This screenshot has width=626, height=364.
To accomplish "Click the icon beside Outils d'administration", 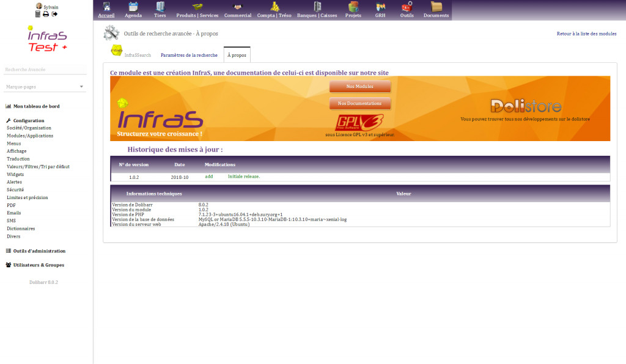I will point(9,251).
